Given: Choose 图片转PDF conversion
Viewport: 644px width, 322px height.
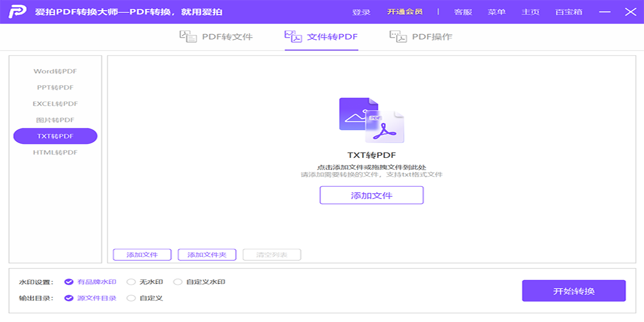Looking at the screenshot, I should pos(55,120).
